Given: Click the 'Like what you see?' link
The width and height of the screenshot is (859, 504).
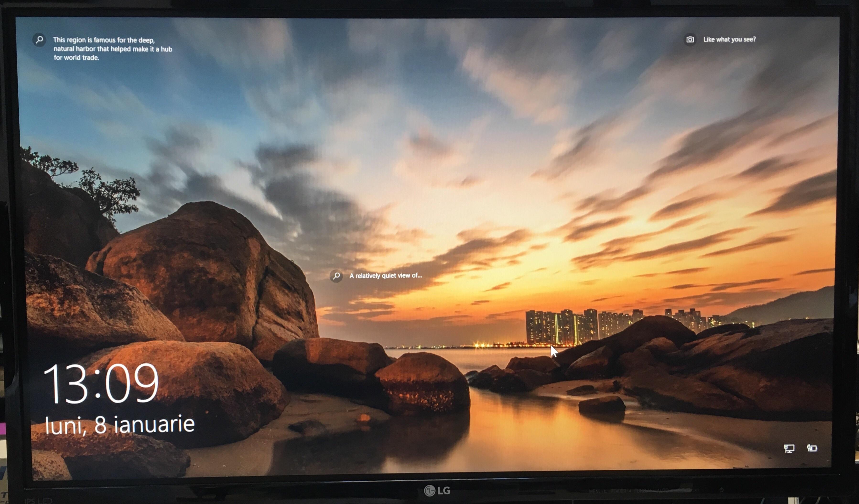Looking at the screenshot, I should point(729,40).
